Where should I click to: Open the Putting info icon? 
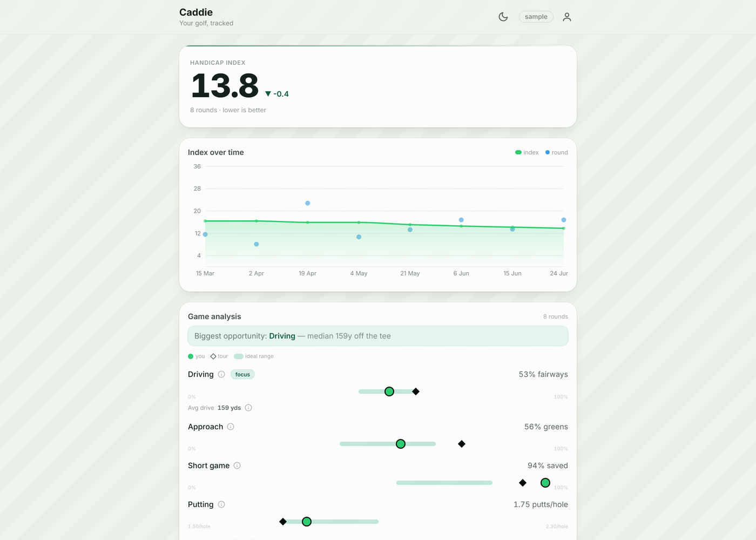[221, 504]
